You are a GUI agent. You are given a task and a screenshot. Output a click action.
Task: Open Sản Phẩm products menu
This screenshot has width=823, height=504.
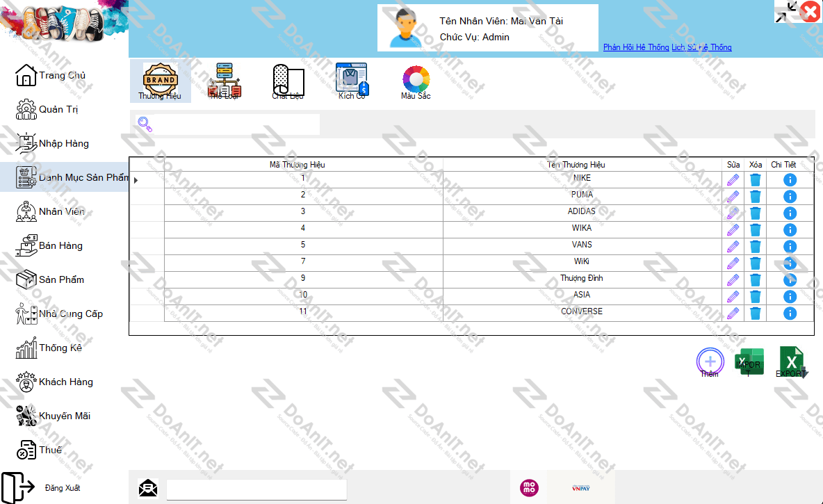50,280
